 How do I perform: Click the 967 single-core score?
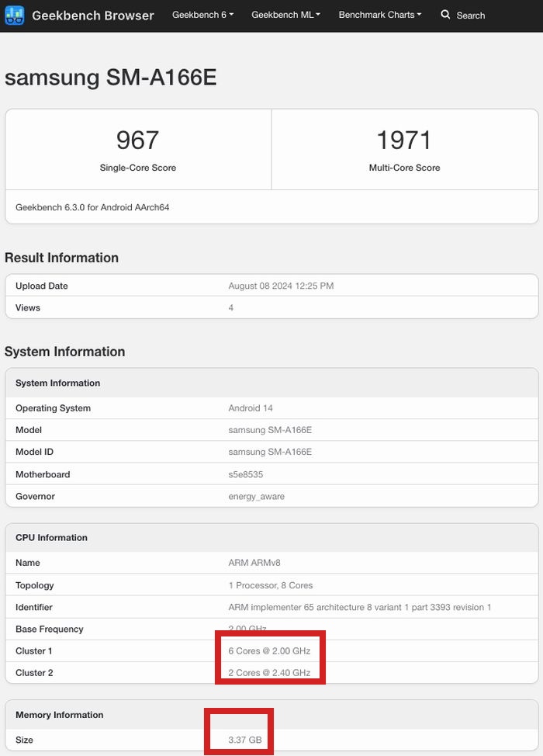point(137,140)
